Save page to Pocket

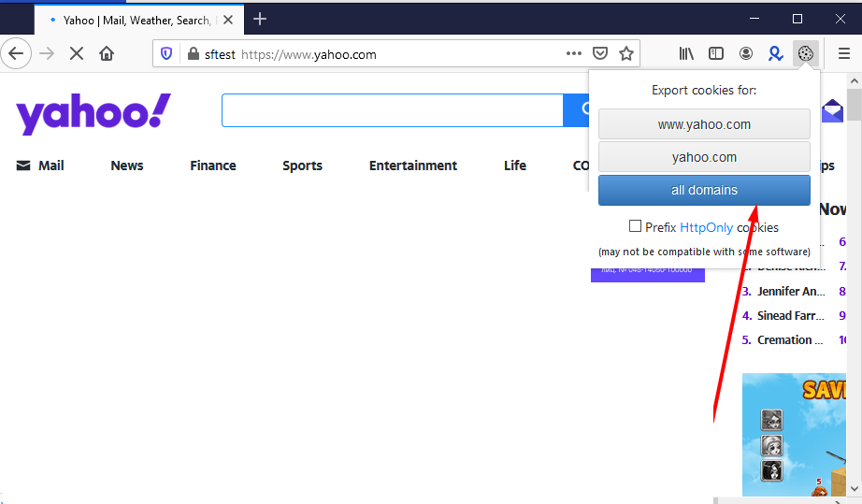tap(600, 53)
